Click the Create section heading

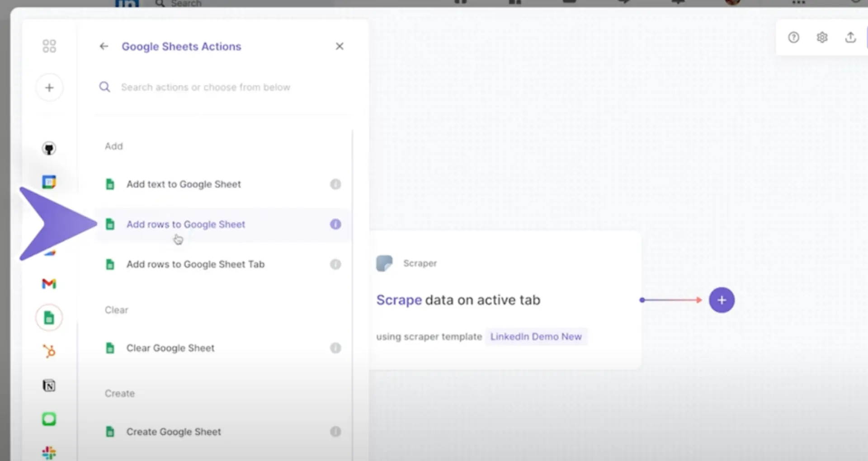(x=120, y=394)
